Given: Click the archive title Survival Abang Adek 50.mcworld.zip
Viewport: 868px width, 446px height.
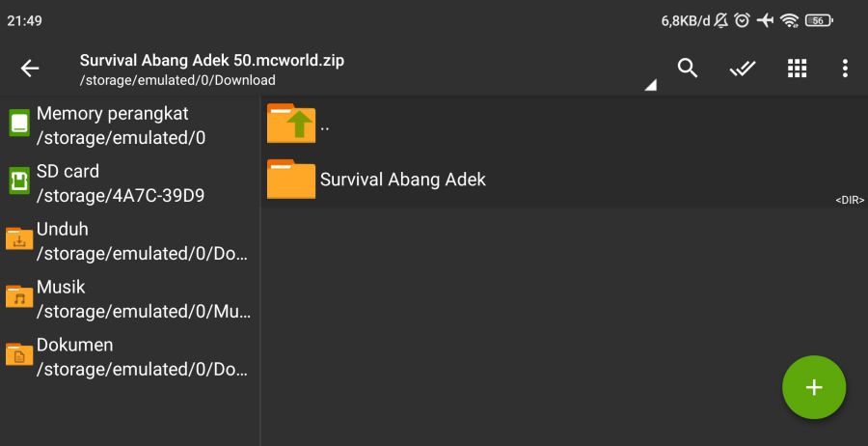Looking at the screenshot, I should tap(212, 61).
